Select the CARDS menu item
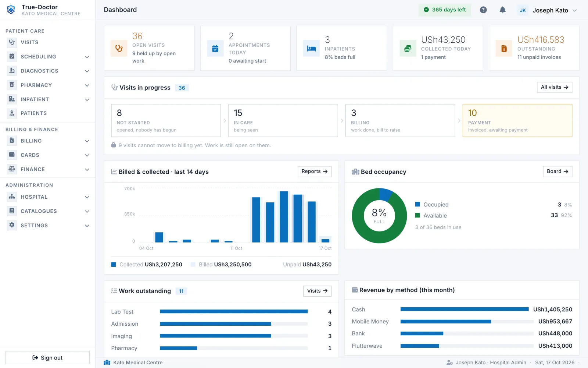588x368 pixels. pyautogui.click(x=48, y=155)
